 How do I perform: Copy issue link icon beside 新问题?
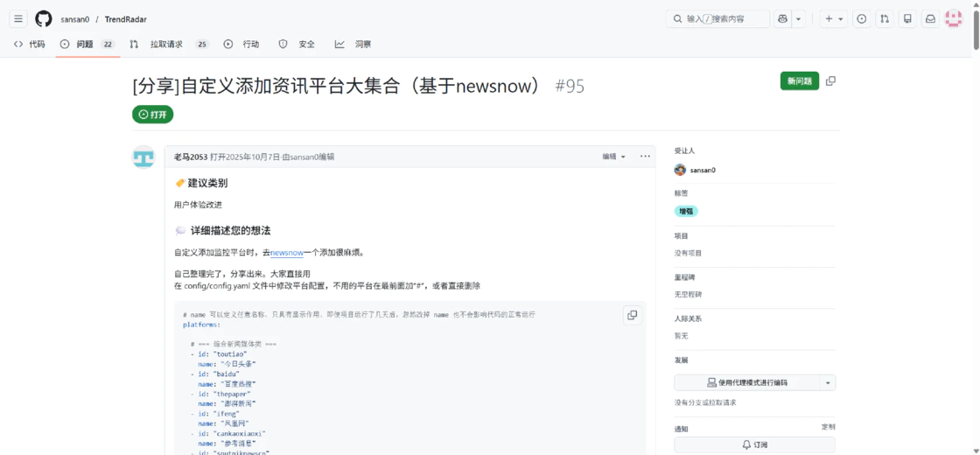tap(830, 81)
